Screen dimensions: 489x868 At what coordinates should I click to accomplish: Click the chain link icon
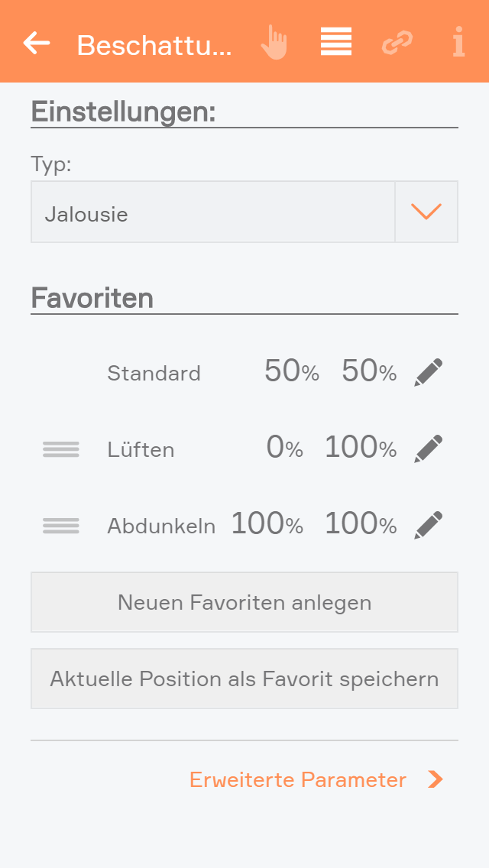(397, 43)
